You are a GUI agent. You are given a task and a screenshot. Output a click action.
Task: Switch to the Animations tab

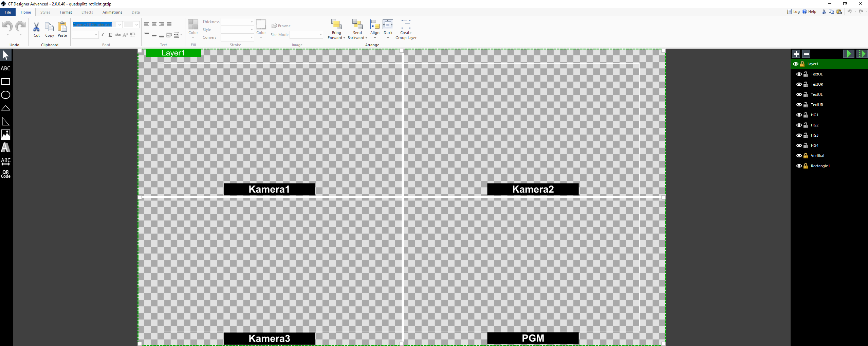(x=112, y=12)
